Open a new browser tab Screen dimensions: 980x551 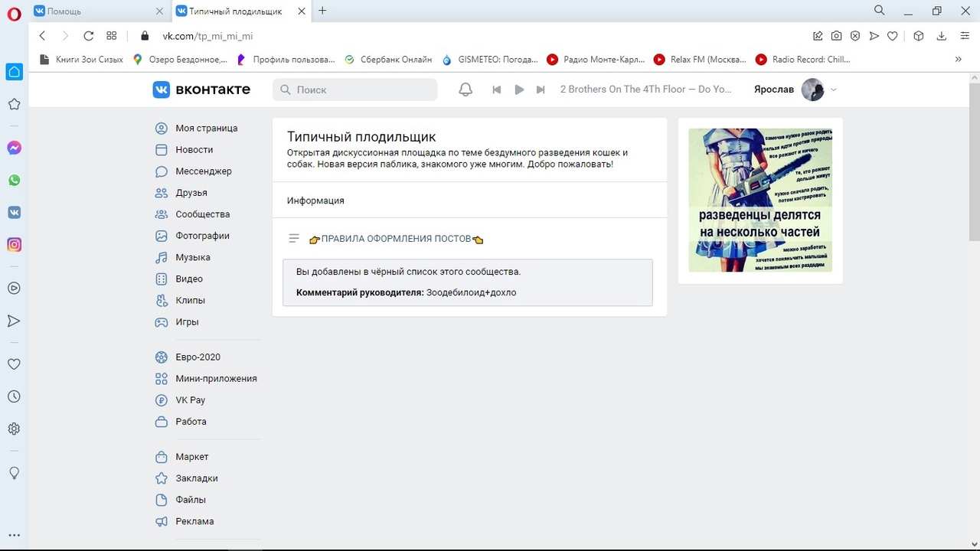click(322, 11)
